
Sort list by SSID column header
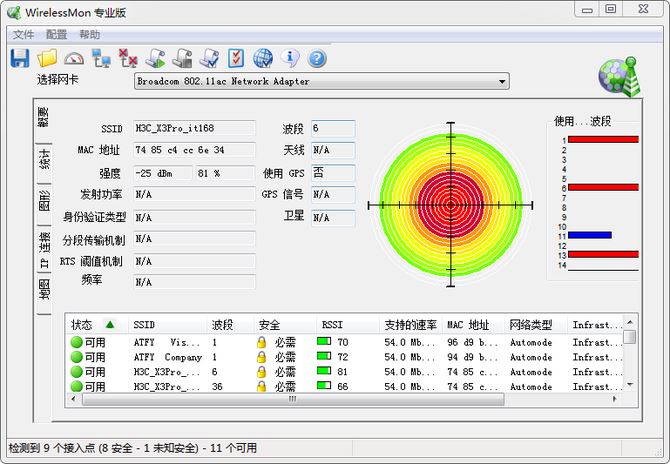click(168, 325)
